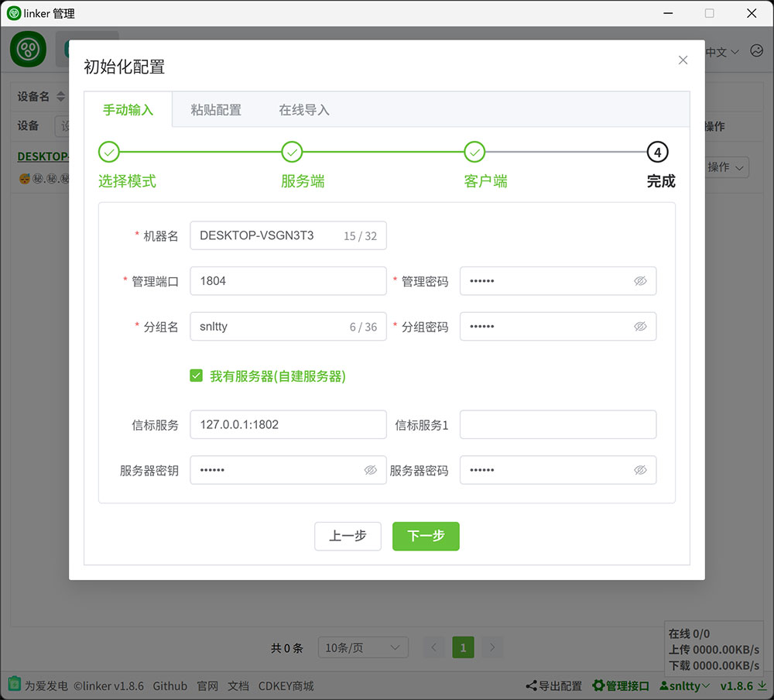The width and height of the screenshot is (774, 700).
Task: Click the version 1.8.6 download icon
Action: [762, 685]
